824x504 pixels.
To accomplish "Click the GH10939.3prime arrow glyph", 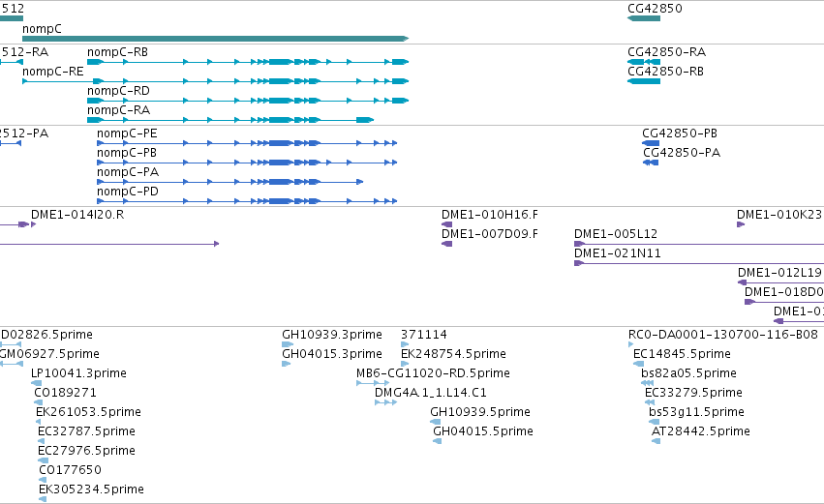I will (288, 344).
